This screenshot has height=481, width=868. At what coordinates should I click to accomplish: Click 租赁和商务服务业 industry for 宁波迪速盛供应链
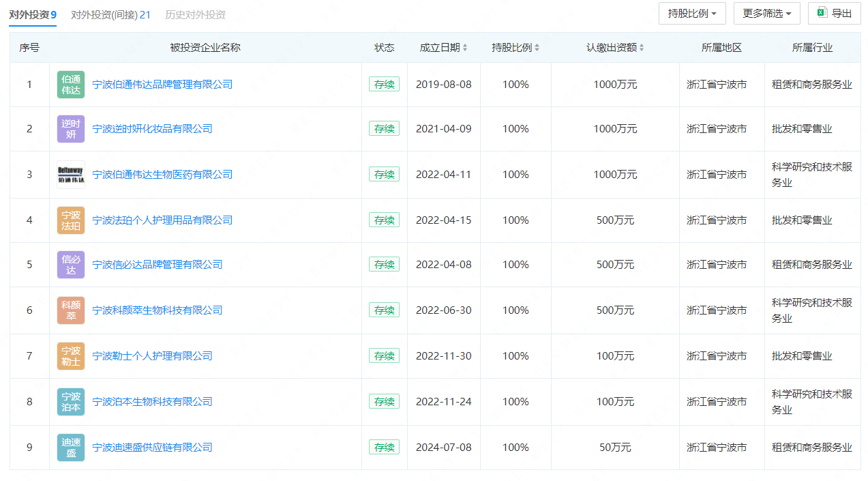click(x=812, y=448)
